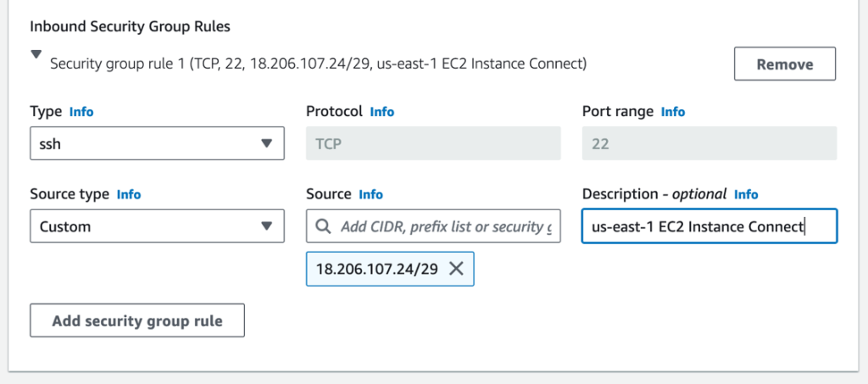Click the Security group rule 1 summary text

pos(318,64)
